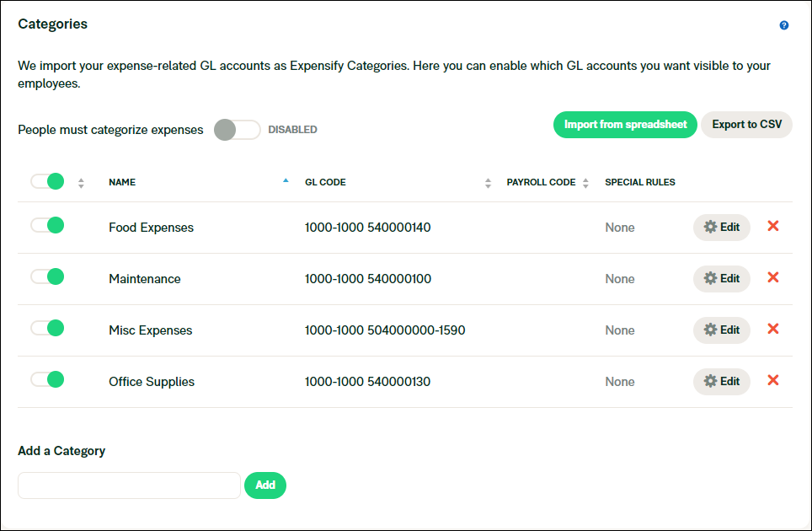Enable People must categorize expenses toggle
The image size is (812, 531).
237,130
